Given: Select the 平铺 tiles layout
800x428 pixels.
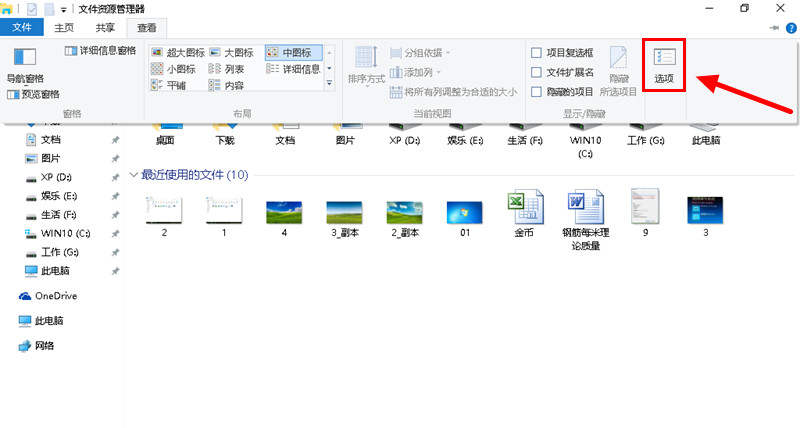Looking at the screenshot, I should (168, 86).
